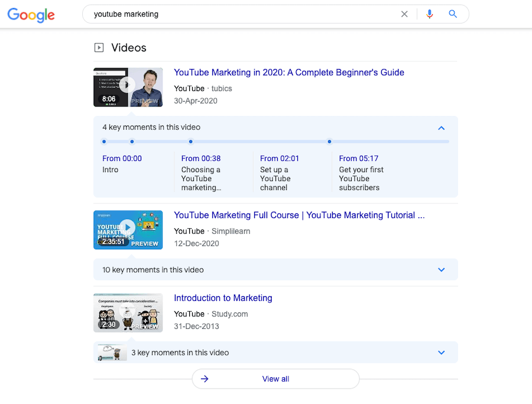Screen dimensions: 532x404
Task: Open YouTube Marketing in 2020 Beginner's Guide link
Action: (288, 72)
